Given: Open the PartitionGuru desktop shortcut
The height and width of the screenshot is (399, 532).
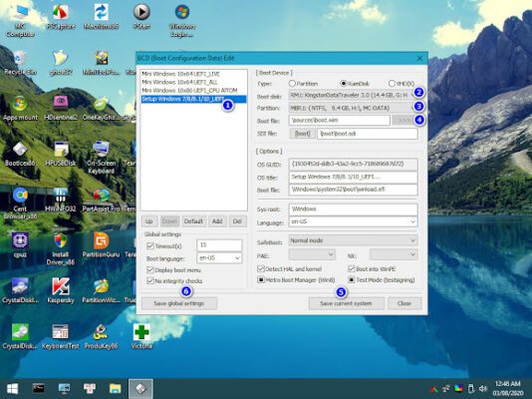Looking at the screenshot, I should (101, 245).
